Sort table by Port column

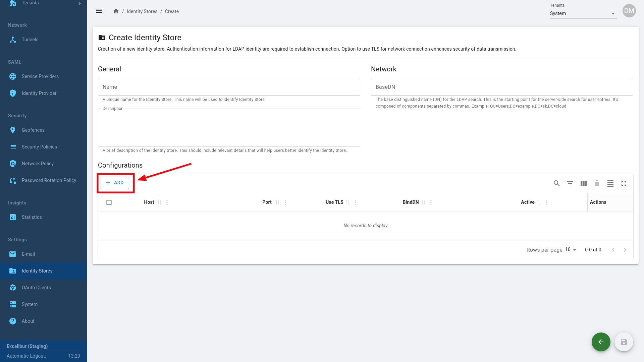pos(277,202)
